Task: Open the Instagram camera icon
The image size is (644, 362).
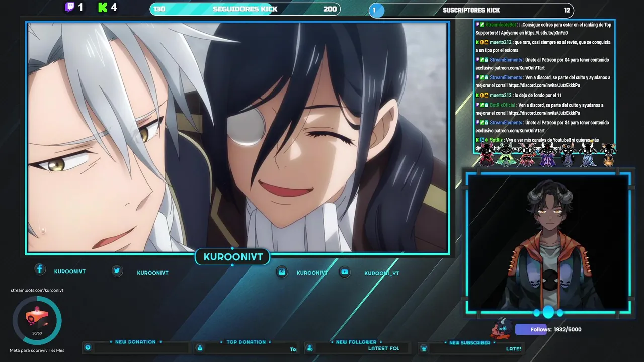Action: (x=282, y=272)
